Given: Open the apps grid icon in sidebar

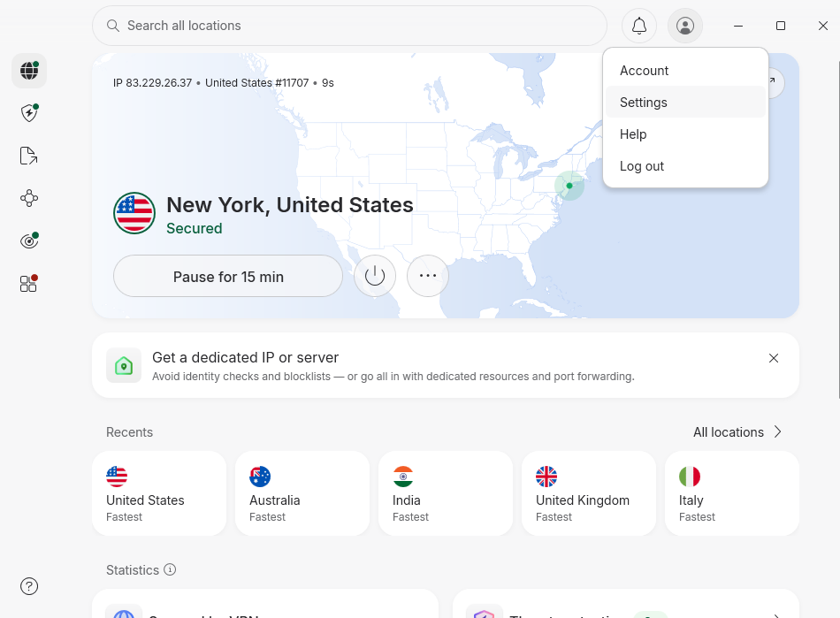Looking at the screenshot, I should [29, 283].
